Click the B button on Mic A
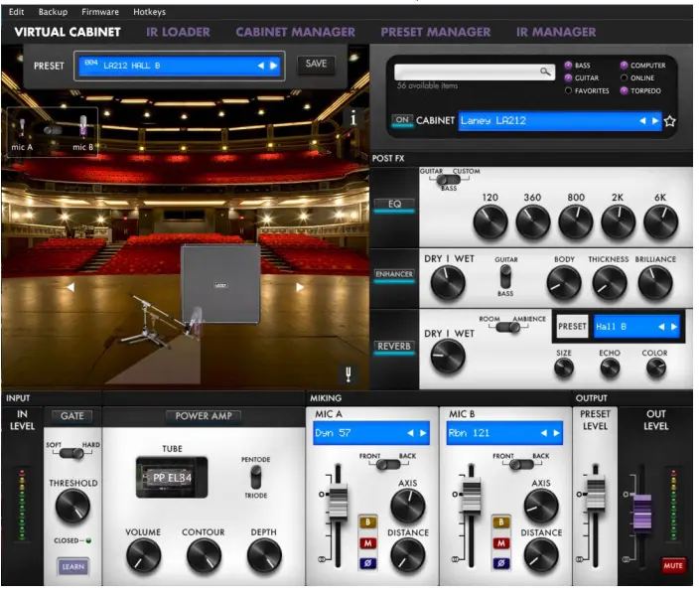The height and width of the screenshot is (594, 700). [367, 522]
